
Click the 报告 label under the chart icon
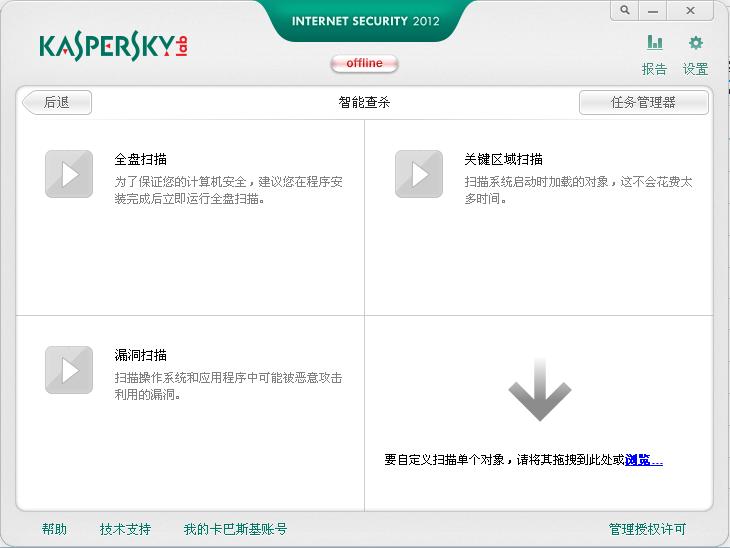[x=654, y=69]
